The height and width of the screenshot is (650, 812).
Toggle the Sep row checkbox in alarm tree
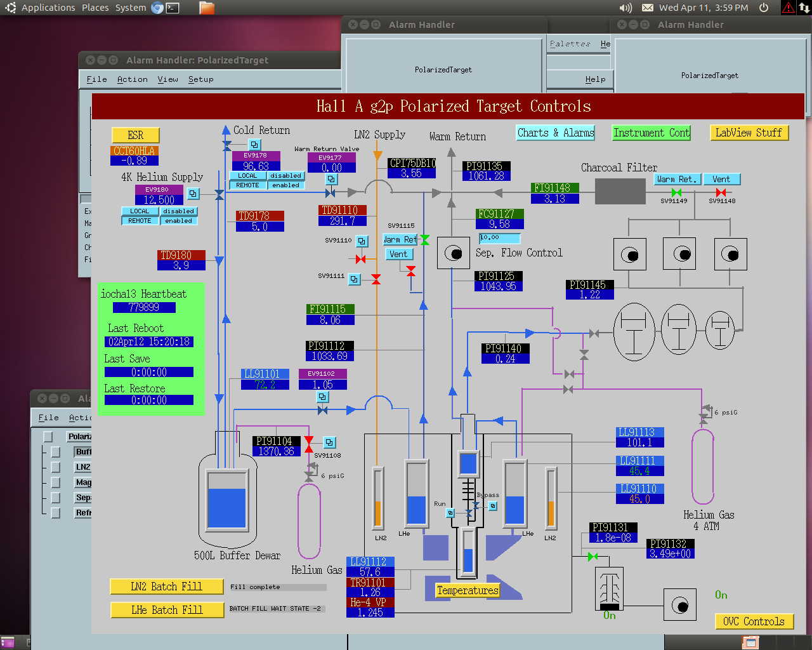point(56,498)
